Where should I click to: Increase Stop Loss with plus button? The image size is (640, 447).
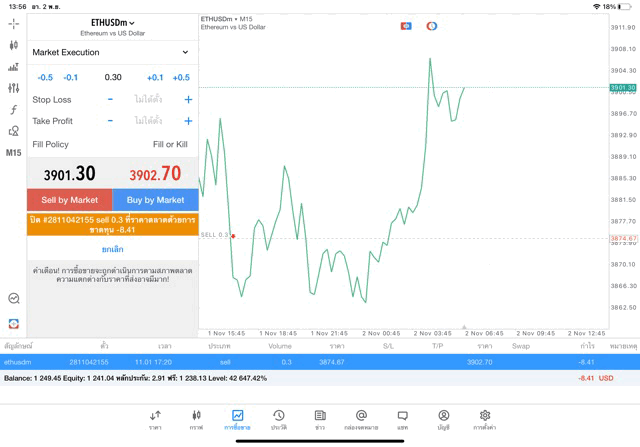[188, 100]
